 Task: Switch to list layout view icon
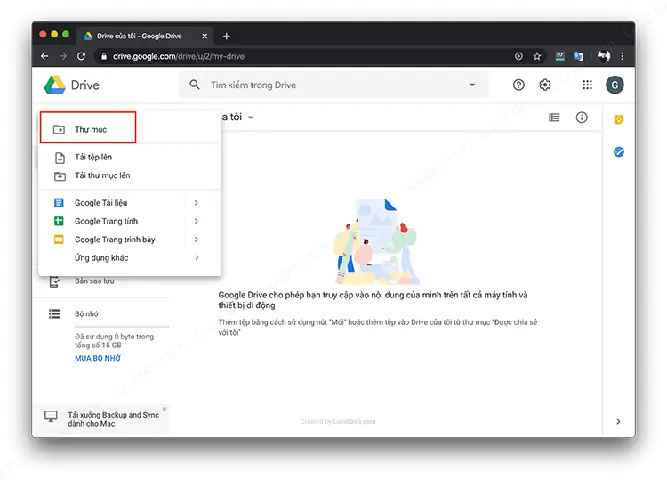(554, 117)
